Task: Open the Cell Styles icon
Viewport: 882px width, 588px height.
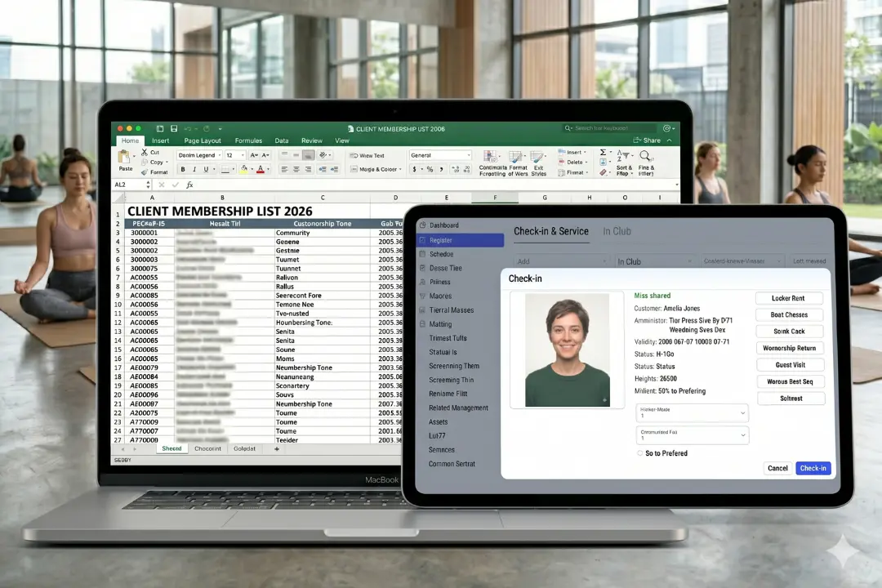Action: tap(537, 158)
